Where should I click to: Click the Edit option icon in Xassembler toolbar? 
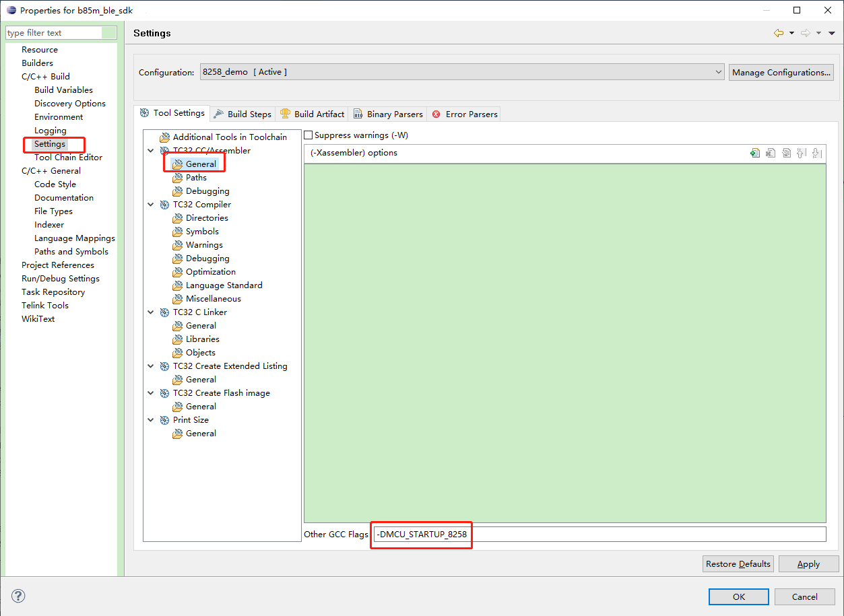(786, 153)
